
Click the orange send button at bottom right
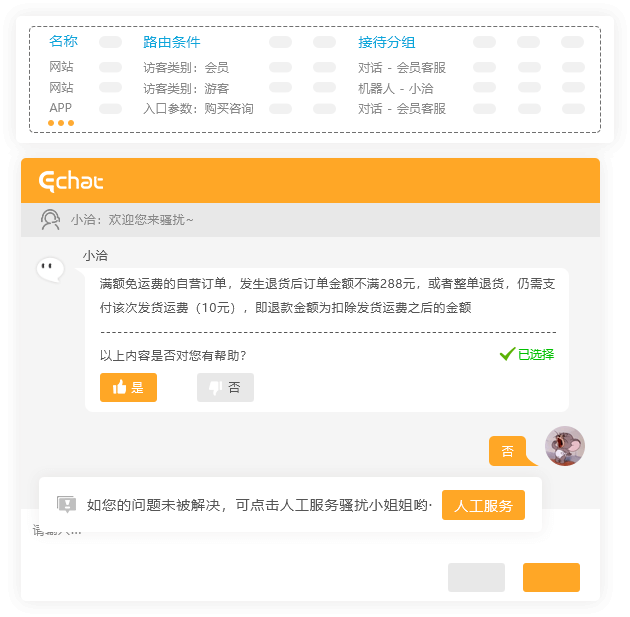[x=551, y=577]
